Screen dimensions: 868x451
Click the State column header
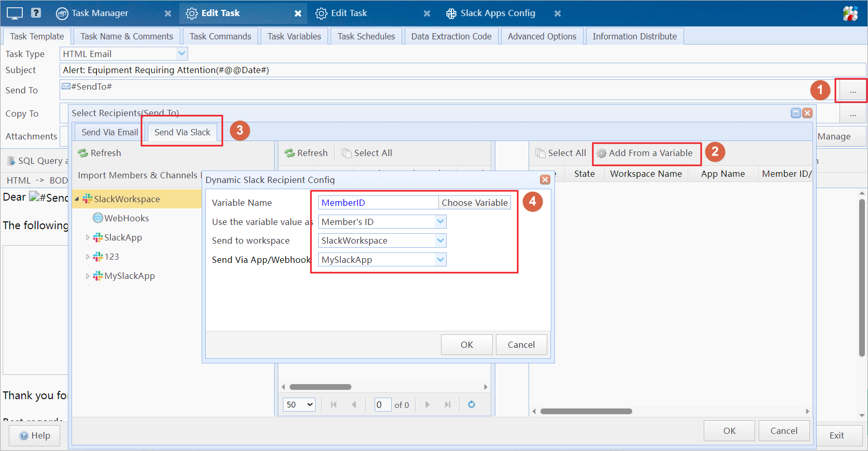click(584, 174)
